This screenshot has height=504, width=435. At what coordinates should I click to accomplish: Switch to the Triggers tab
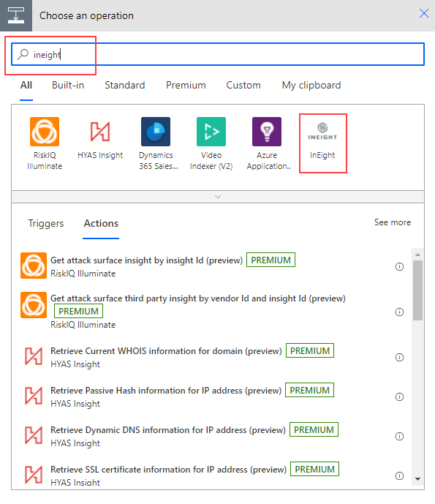[x=46, y=223]
